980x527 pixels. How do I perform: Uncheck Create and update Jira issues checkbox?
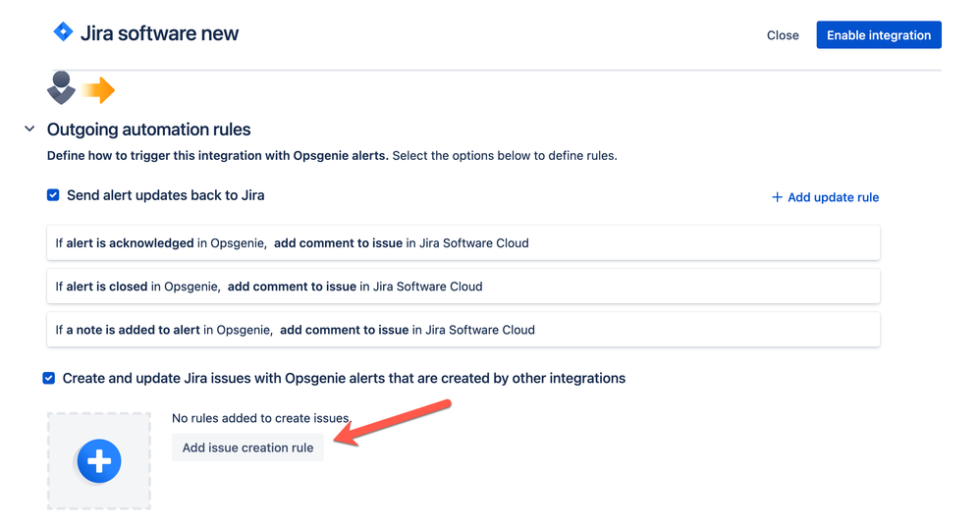tap(49, 379)
